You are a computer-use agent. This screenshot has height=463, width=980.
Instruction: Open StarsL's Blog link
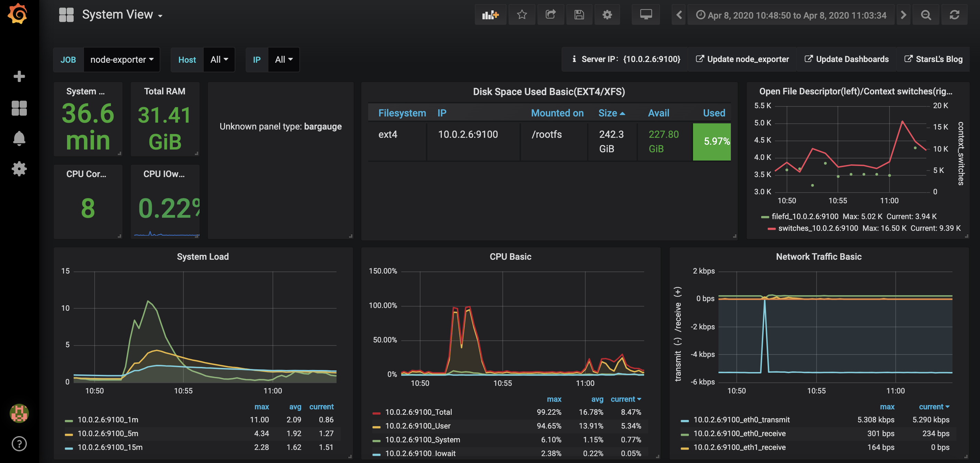[933, 59]
